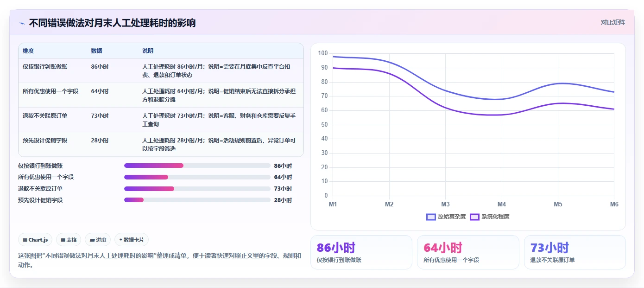The image size is (644, 288).
Task: Click the progress bar for 所有优惠使用一个字段
Action: [x=197, y=177]
